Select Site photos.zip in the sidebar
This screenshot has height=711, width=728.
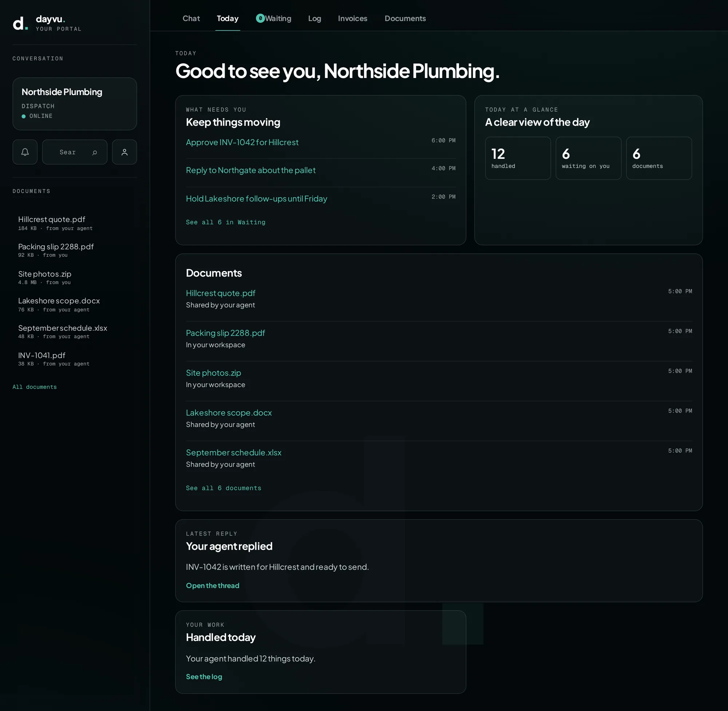75,278
